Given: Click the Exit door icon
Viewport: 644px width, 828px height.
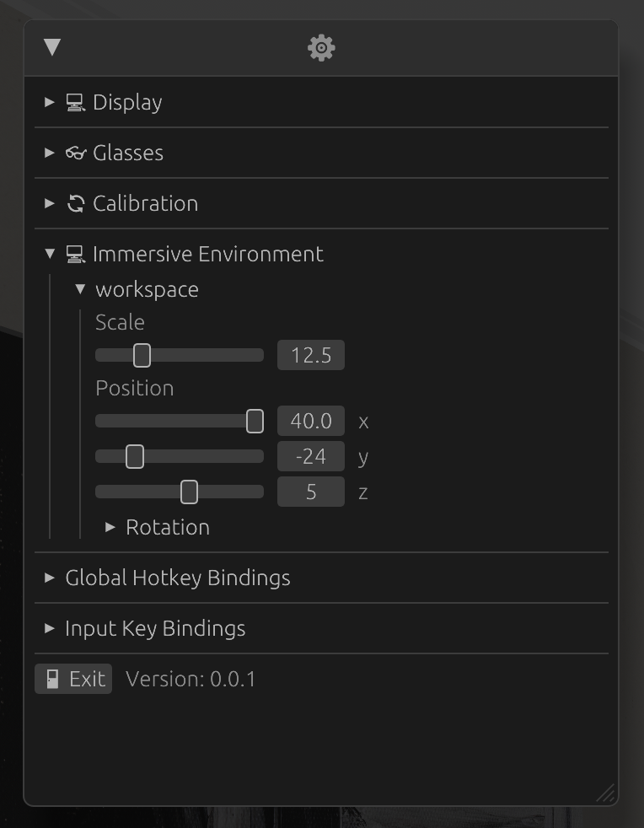Looking at the screenshot, I should [x=51, y=678].
